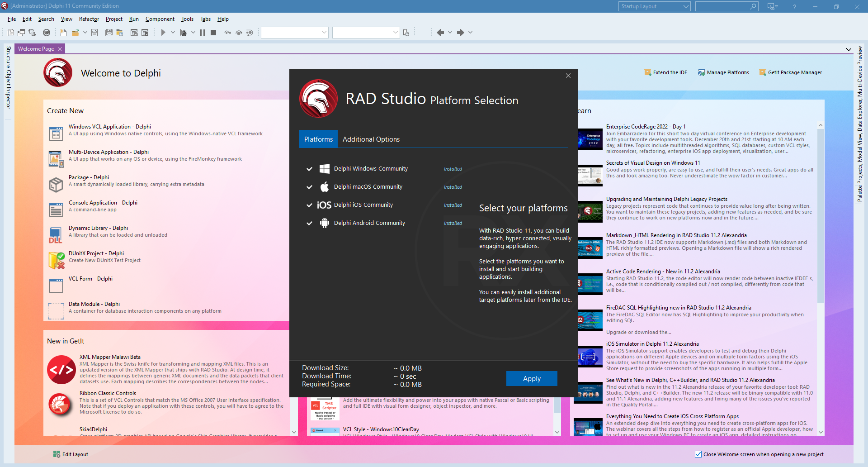Uncheck Delphi Windows Community platform
The width and height of the screenshot is (868, 467).
[309, 169]
